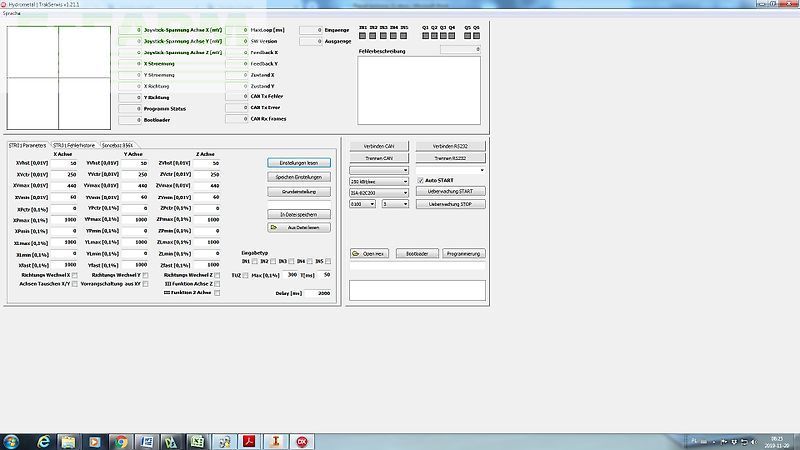Open the Sprache menu
Viewport: 800px width, 450px height.
(x=12, y=13)
